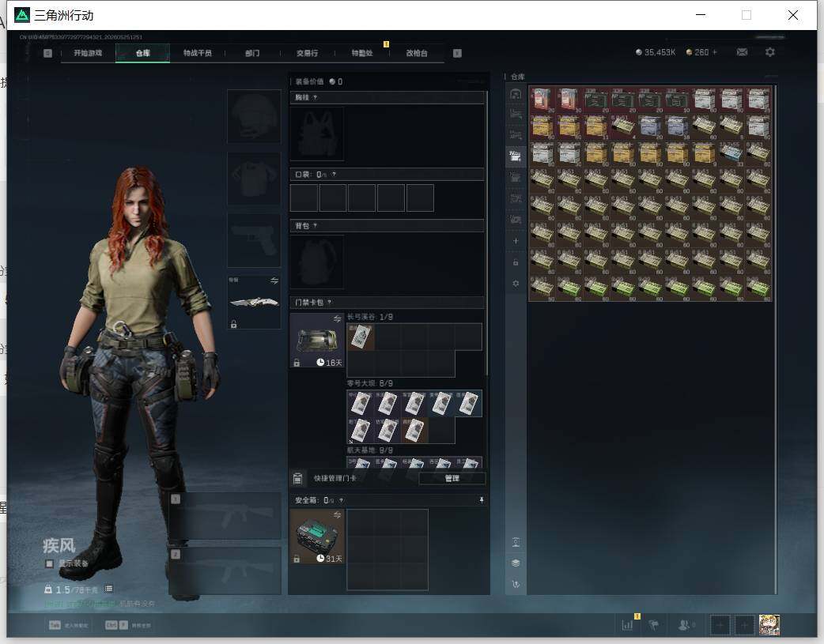Click the operator portrait icon in warehouse sidebar

[x=516, y=542]
